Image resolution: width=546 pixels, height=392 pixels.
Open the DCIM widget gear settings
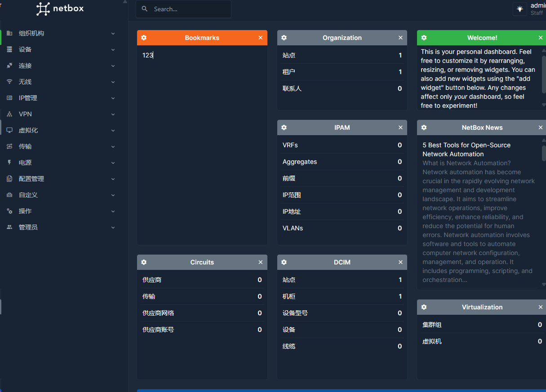tap(284, 262)
